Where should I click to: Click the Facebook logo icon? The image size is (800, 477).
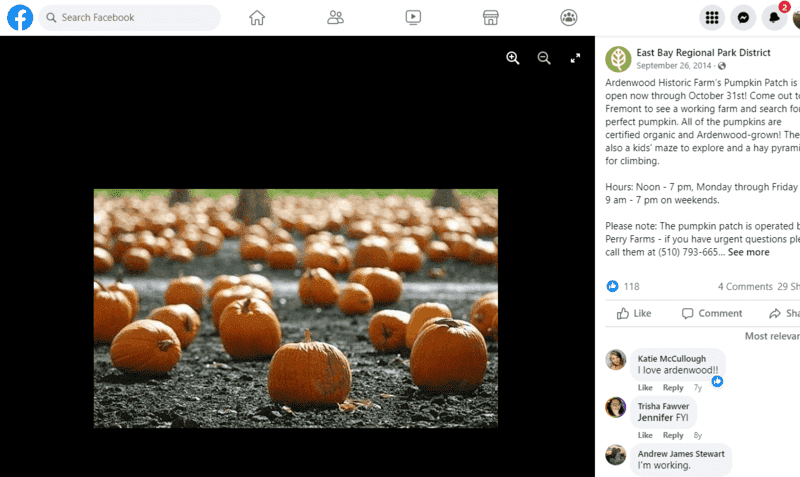(20, 18)
